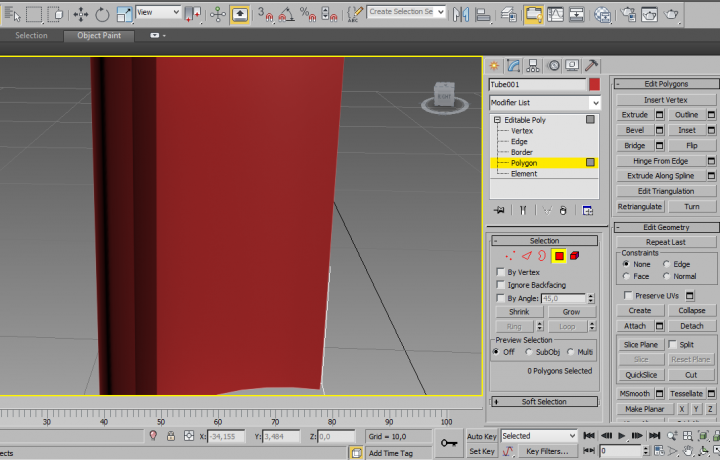
Task: Click the red object color swatch
Action: click(594, 85)
